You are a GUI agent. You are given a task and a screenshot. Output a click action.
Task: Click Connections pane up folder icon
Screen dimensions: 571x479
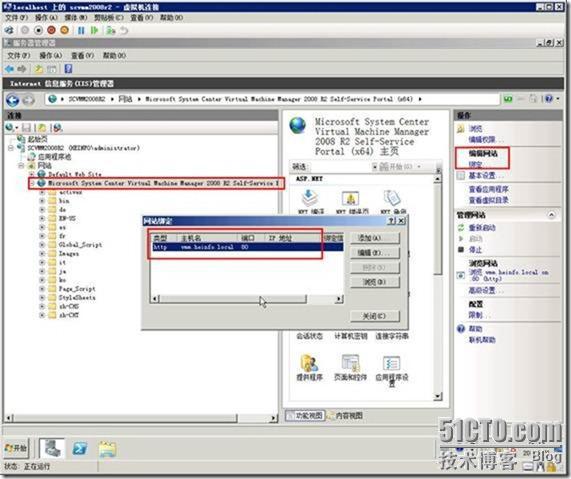point(42,128)
